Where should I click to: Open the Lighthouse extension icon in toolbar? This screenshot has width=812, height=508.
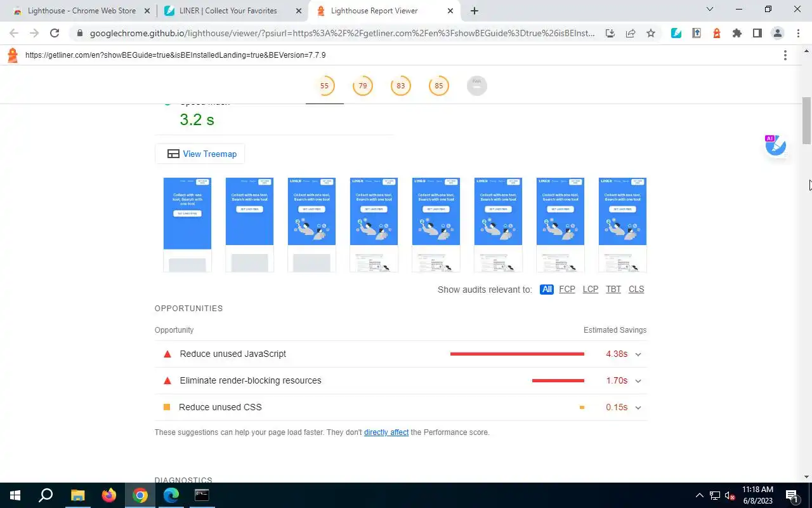(717, 33)
